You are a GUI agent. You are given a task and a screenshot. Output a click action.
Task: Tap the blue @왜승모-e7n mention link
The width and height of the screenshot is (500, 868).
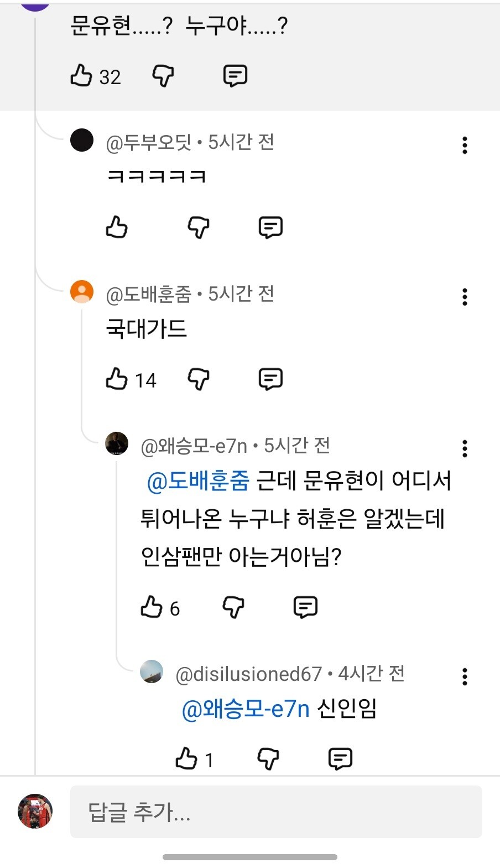246,709
